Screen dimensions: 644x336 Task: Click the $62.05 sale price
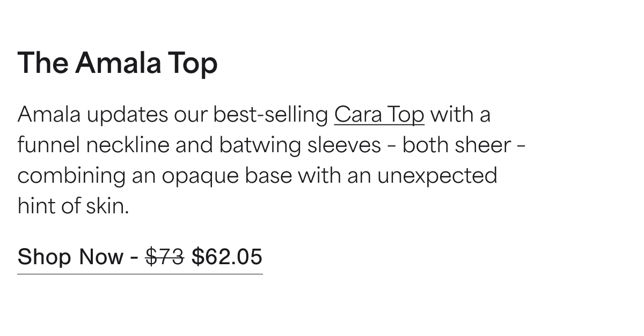(x=226, y=257)
